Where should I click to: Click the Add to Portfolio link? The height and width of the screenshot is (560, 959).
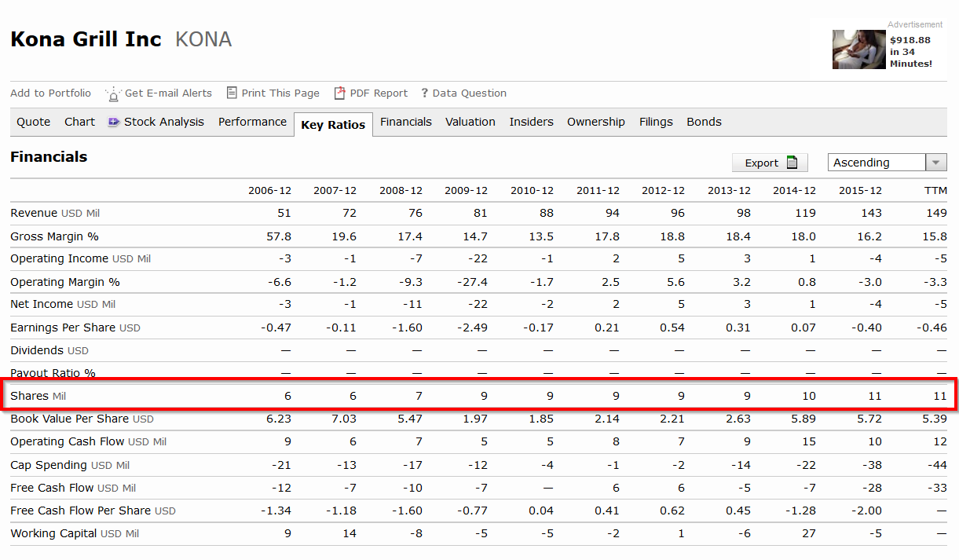pos(50,93)
